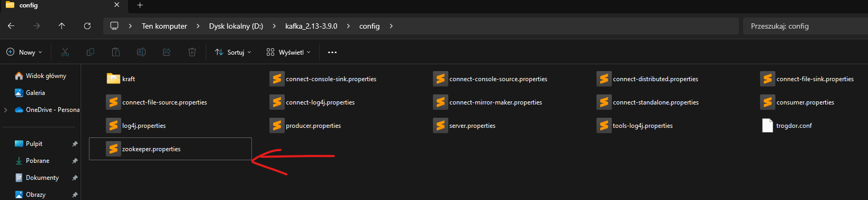Click the Paste clipboard icon
Screen dimensions: 868x200
coord(116,52)
